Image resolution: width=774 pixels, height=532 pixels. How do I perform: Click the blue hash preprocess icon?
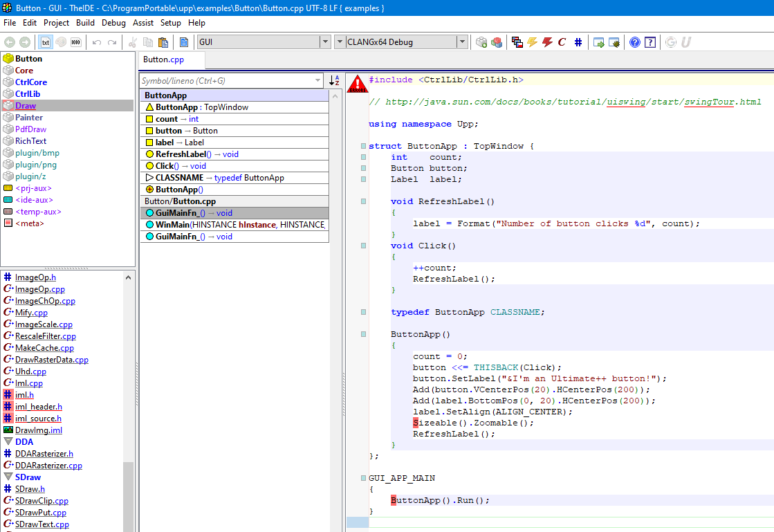(578, 42)
